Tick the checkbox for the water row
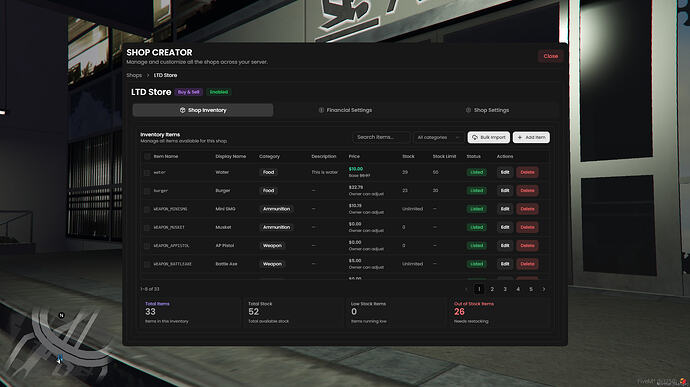The image size is (690, 387). [147, 173]
